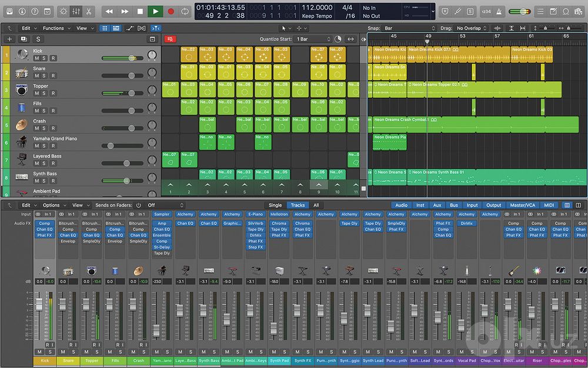This screenshot has height=368, width=588.
Task: Click the Aux channel filter button in the mixer
Action: (437, 205)
